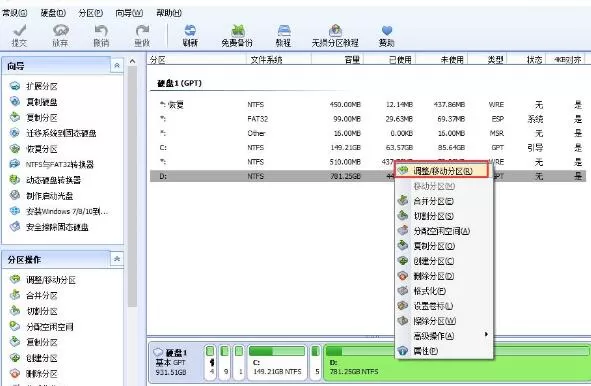591x386 pixels.
Task: Choose 创建分区(C) in the context menu
Action: tap(445, 261)
